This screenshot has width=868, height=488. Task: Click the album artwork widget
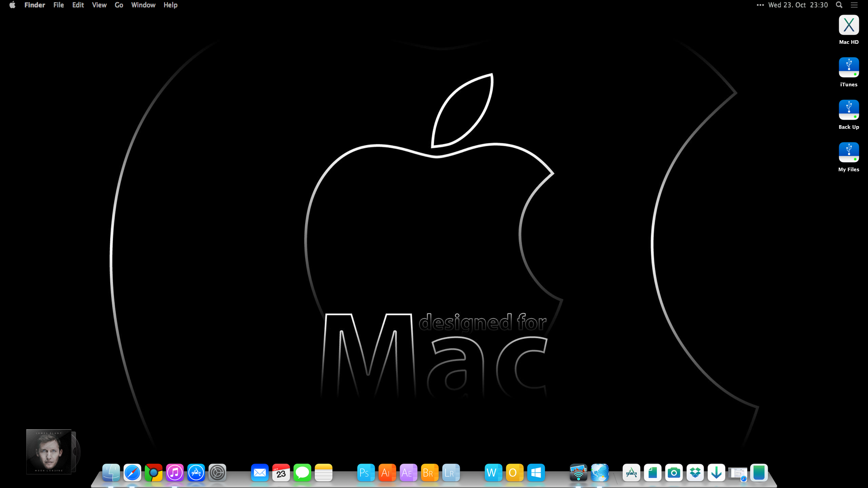pos(49,452)
